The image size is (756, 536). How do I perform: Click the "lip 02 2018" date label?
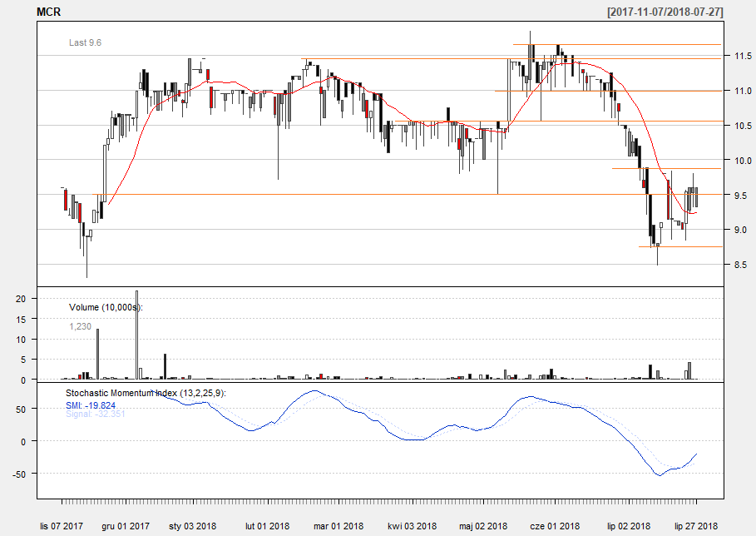[x=628, y=526]
